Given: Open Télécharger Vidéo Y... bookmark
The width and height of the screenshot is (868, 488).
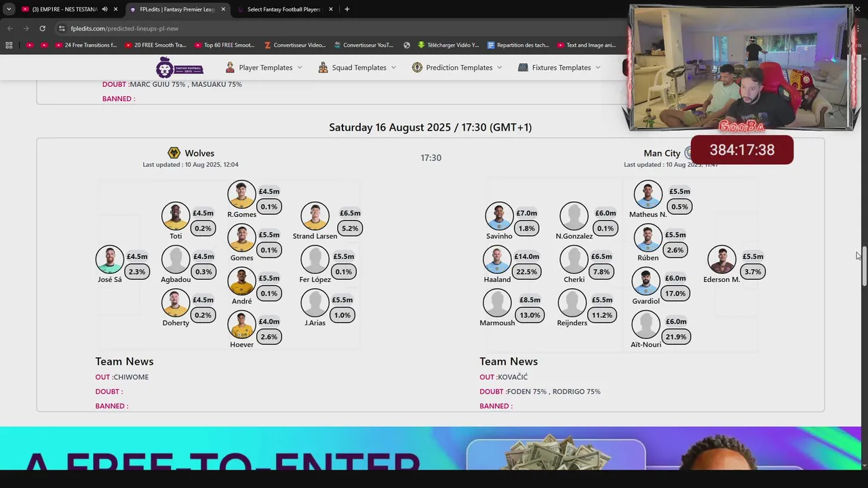Looking at the screenshot, I should (x=448, y=45).
